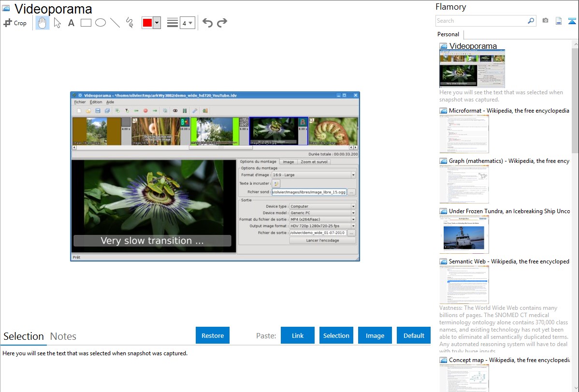Click the 'Under Frozen Tundra' snapshot title
This screenshot has height=392, width=579.
[x=509, y=211]
